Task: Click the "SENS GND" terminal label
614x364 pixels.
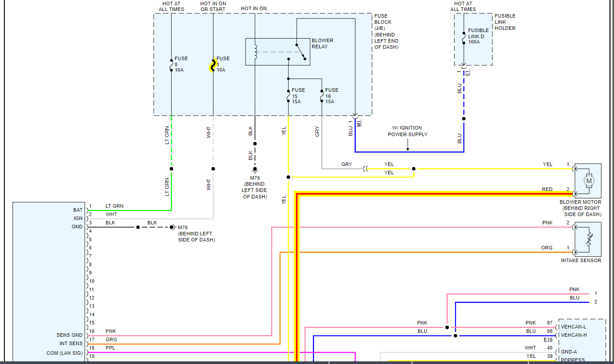Action: [69, 335]
